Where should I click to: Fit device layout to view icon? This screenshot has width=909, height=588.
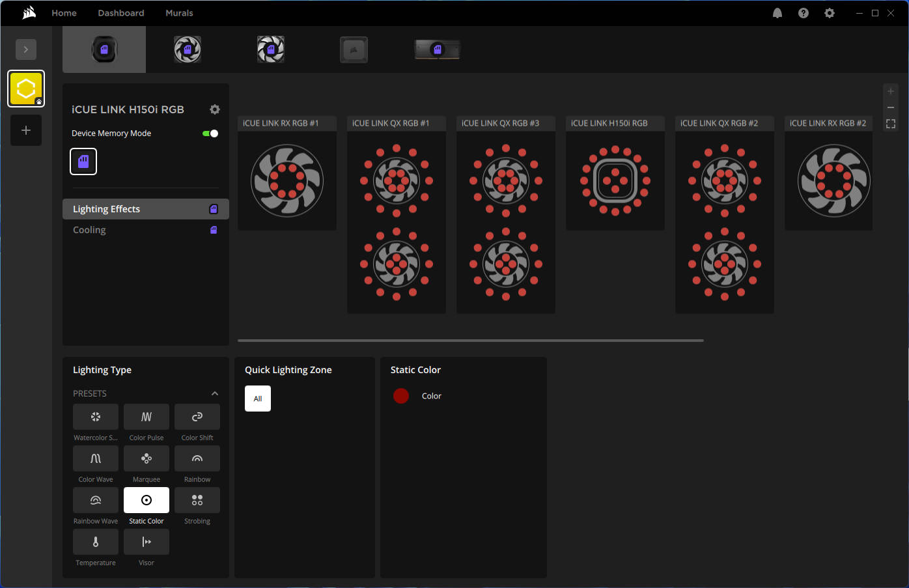click(x=891, y=124)
